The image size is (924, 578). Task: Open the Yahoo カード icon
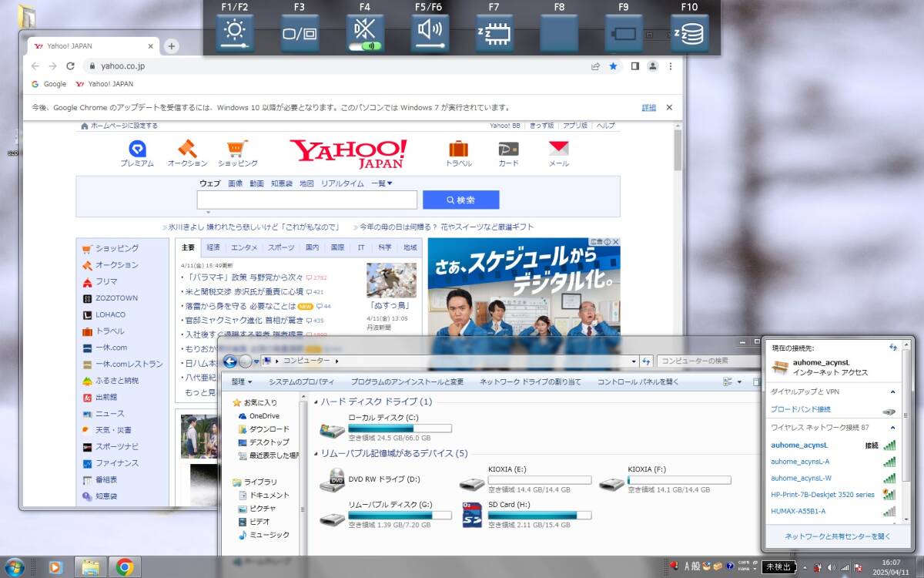tap(508, 153)
